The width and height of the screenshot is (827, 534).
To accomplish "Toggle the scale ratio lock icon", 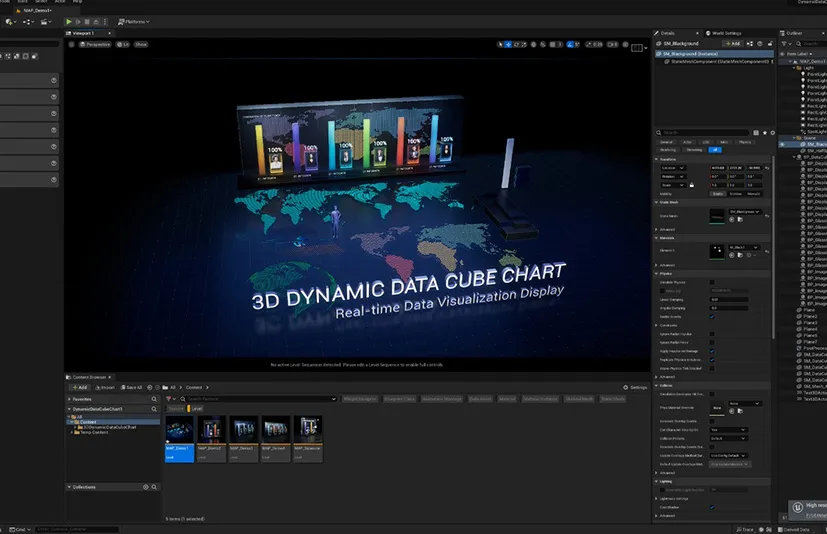I will coord(691,185).
